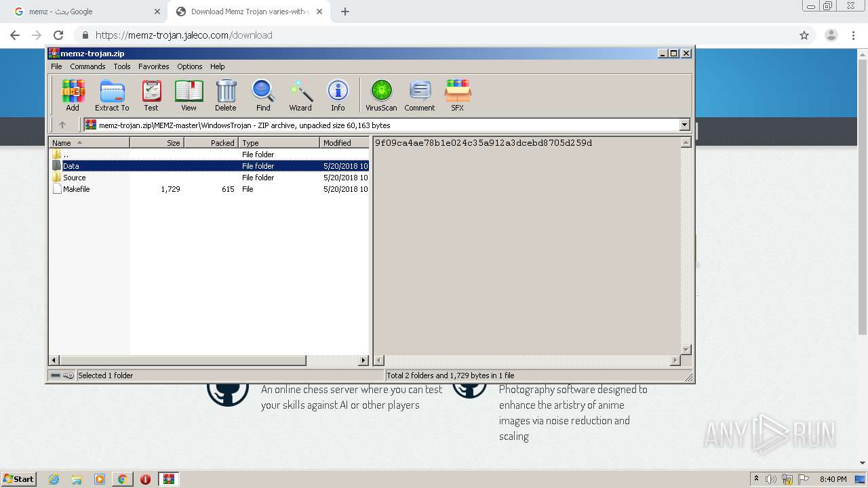Click comment pane scroll left arrow
The height and width of the screenshot is (488, 868).
pyautogui.click(x=379, y=361)
